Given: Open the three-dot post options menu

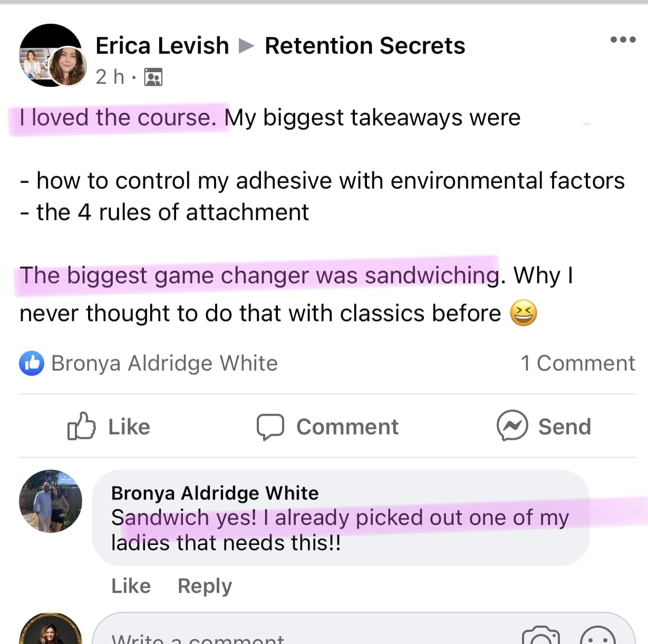Looking at the screenshot, I should pos(623,40).
